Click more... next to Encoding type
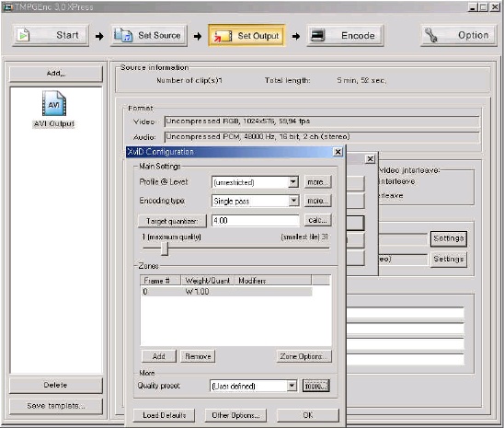The width and height of the screenshot is (504, 428). pyautogui.click(x=317, y=201)
